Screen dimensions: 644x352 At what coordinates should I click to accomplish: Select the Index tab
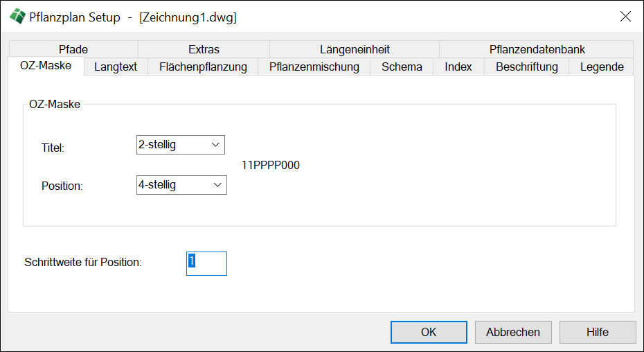tap(458, 67)
